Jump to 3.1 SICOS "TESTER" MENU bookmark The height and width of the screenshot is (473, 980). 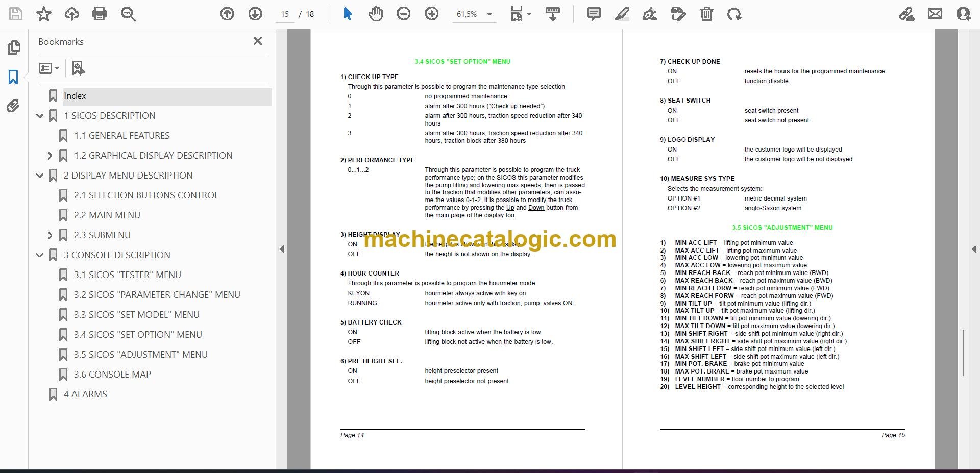(127, 275)
